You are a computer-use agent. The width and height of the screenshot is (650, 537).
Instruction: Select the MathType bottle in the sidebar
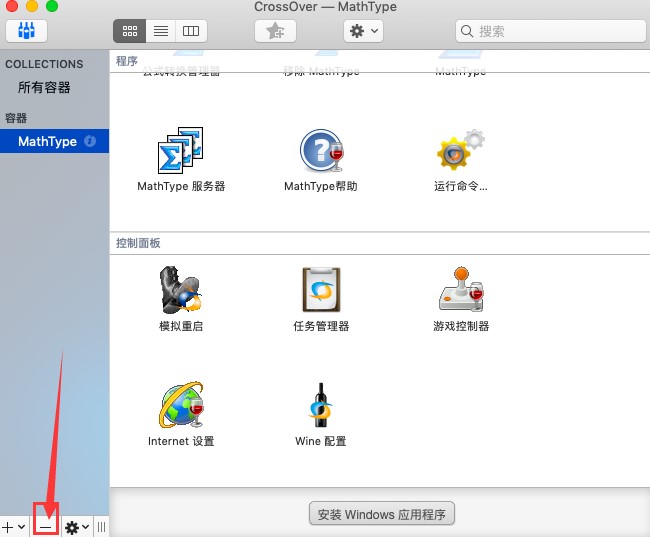54,141
